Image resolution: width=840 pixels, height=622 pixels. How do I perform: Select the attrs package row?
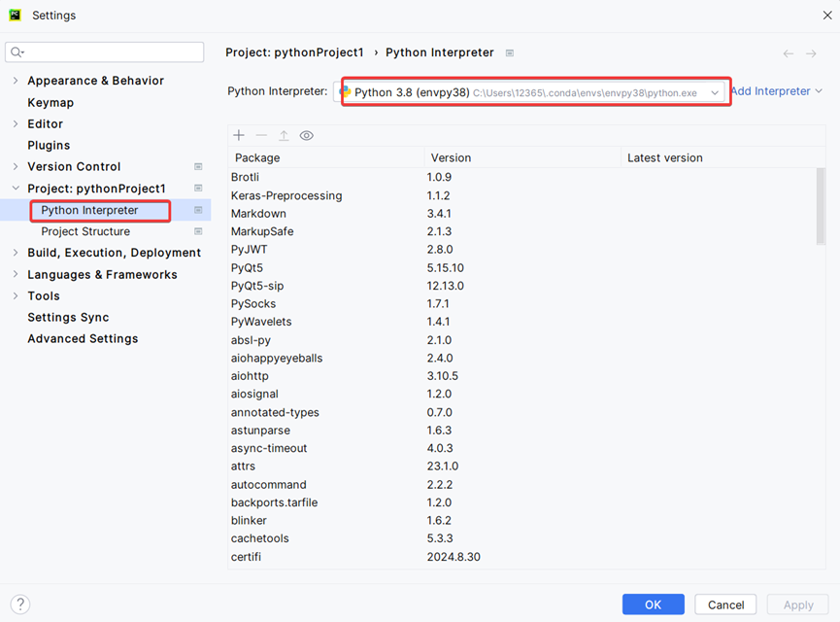(521, 466)
